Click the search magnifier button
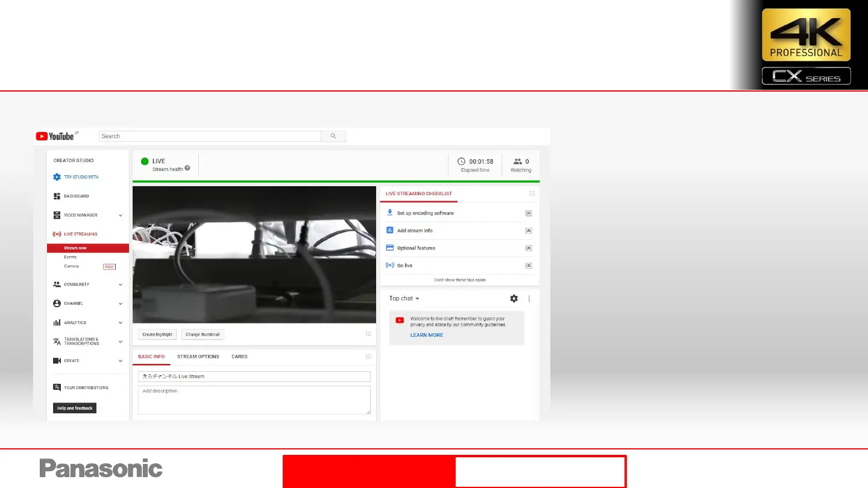The width and height of the screenshot is (868, 488). (x=333, y=136)
